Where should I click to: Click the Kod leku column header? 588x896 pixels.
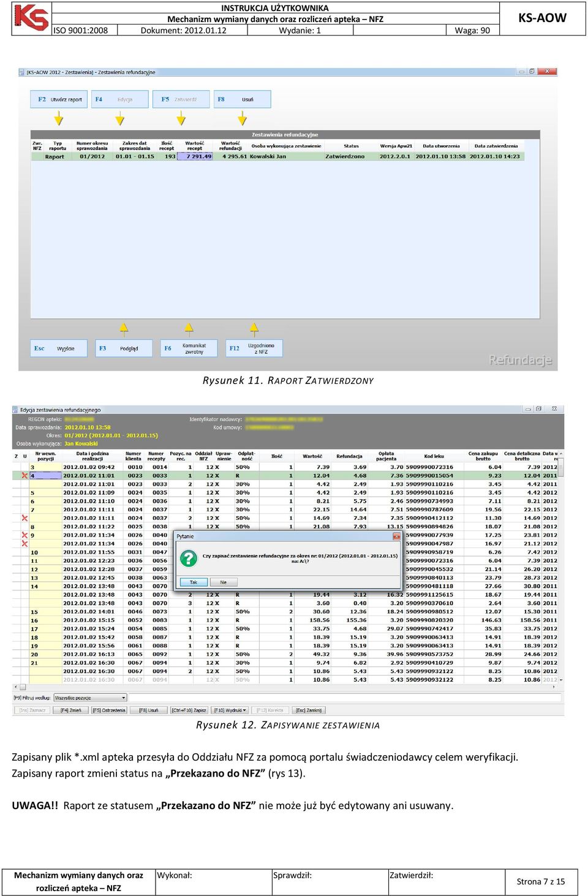[434, 456]
